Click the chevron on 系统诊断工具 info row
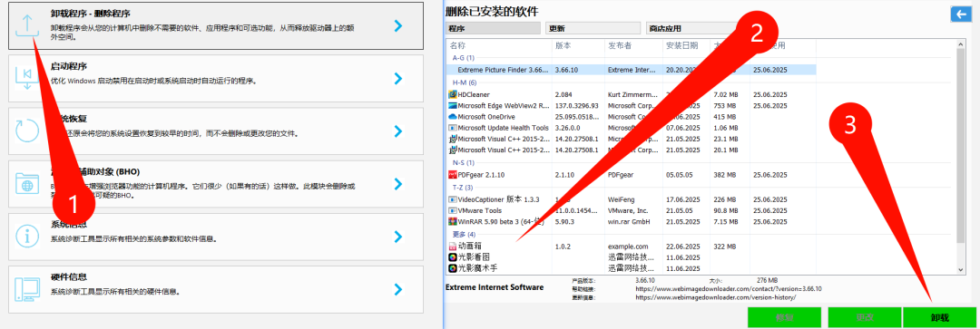This screenshot has width=980, height=329. tap(398, 236)
